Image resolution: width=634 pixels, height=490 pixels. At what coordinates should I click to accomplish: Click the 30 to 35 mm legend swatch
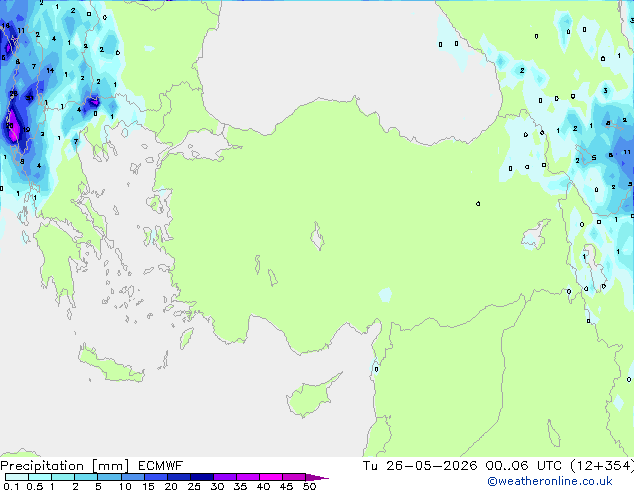[225, 477]
